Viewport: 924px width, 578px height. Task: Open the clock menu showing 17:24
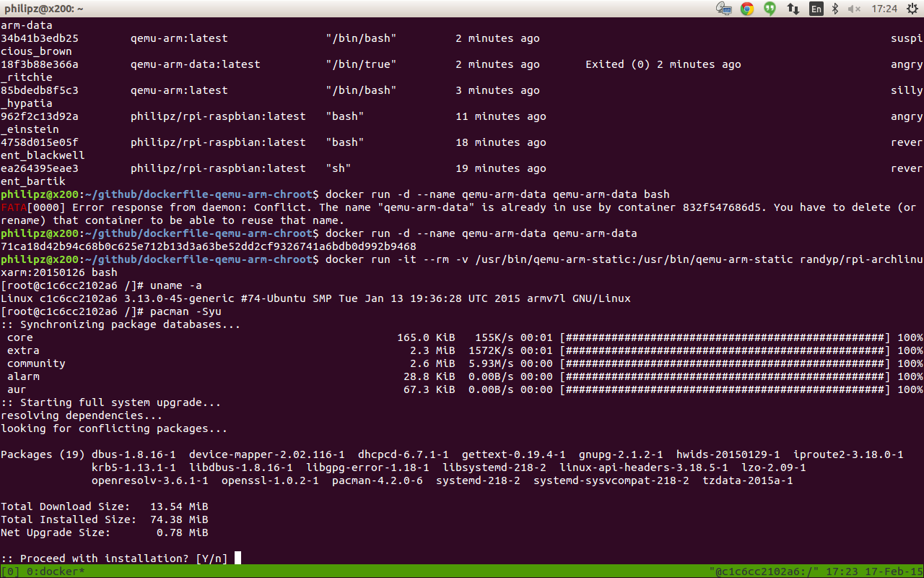pos(883,9)
